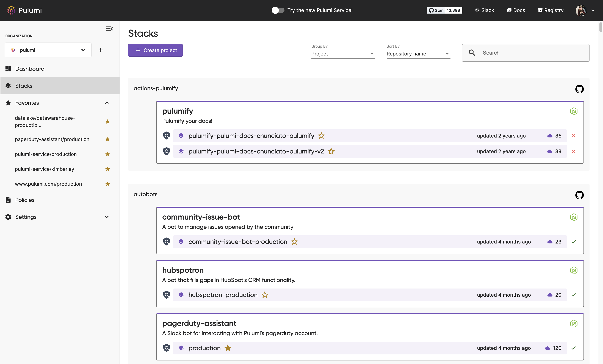
Task: Unstar datalake/datawarehouse favorite in sidebar
Action: [107, 122]
